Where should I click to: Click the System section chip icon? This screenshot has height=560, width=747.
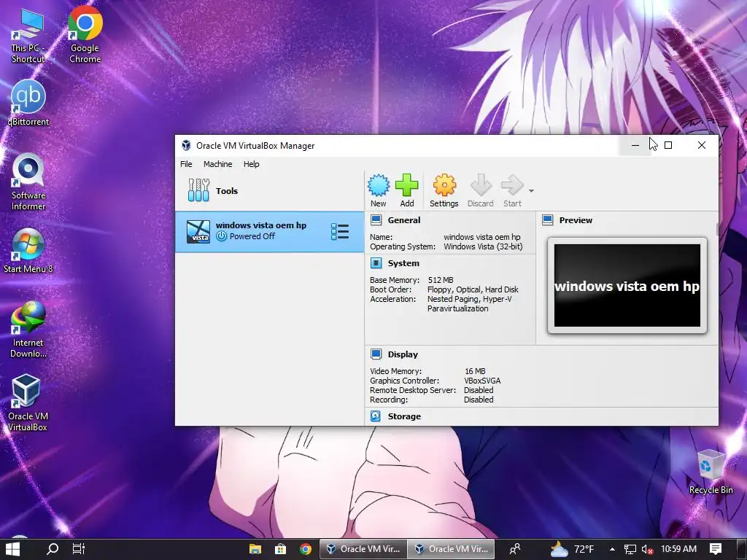pyautogui.click(x=376, y=262)
